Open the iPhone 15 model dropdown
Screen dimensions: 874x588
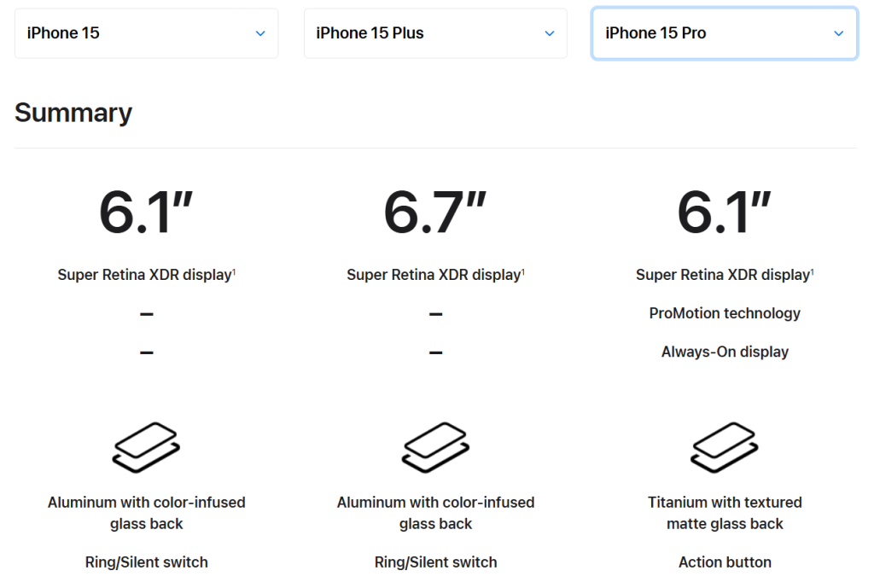[146, 32]
